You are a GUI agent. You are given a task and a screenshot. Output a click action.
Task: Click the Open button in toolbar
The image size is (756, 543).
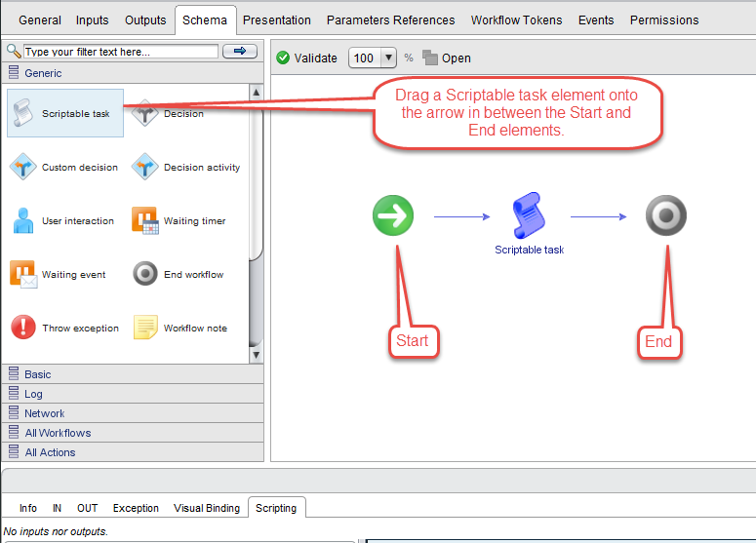point(447,58)
